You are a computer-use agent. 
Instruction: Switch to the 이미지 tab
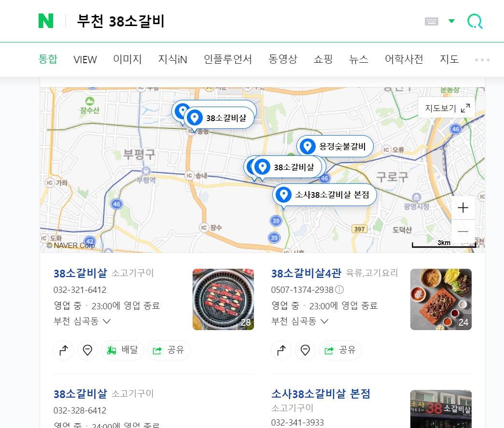click(127, 59)
